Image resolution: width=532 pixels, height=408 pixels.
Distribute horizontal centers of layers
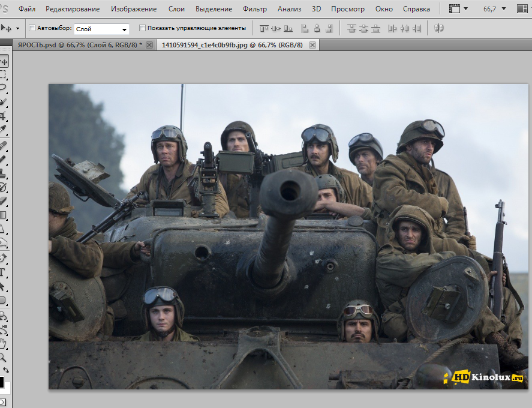click(404, 29)
